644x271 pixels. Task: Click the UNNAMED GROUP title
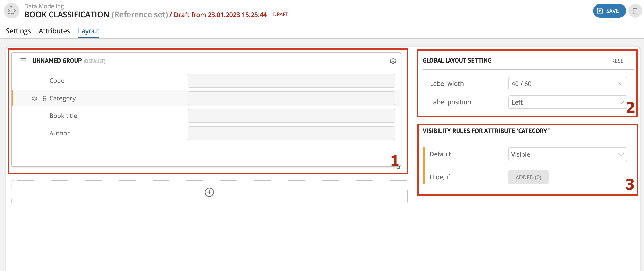click(x=57, y=61)
